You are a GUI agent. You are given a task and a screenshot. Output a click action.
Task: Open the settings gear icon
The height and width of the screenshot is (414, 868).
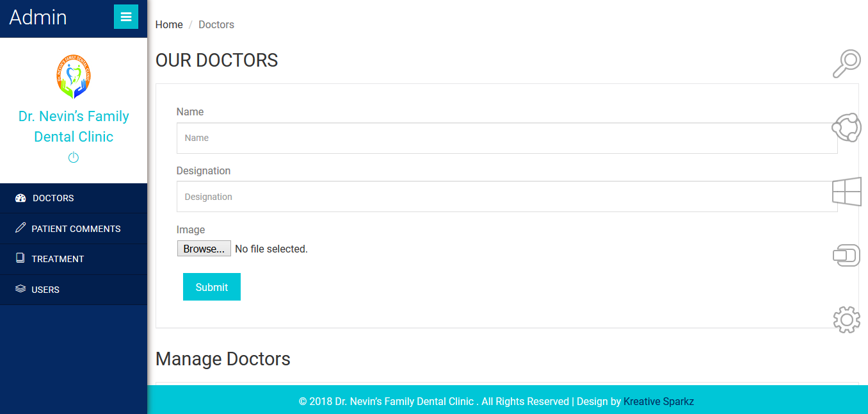pyautogui.click(x=846, y=319)
